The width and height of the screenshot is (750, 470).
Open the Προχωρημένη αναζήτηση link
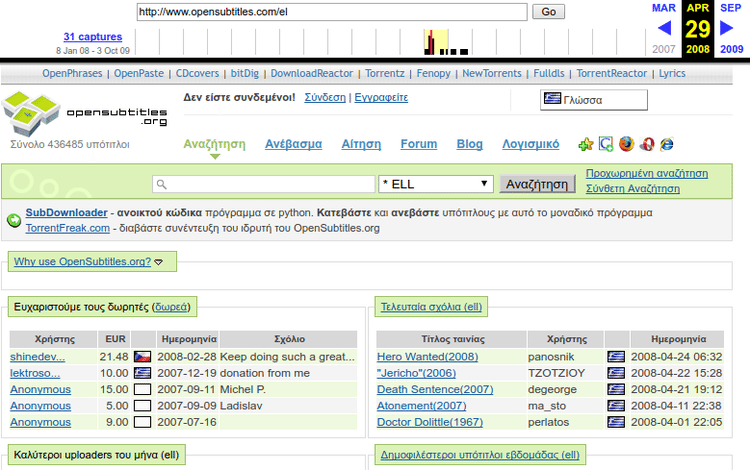point(647,174)
